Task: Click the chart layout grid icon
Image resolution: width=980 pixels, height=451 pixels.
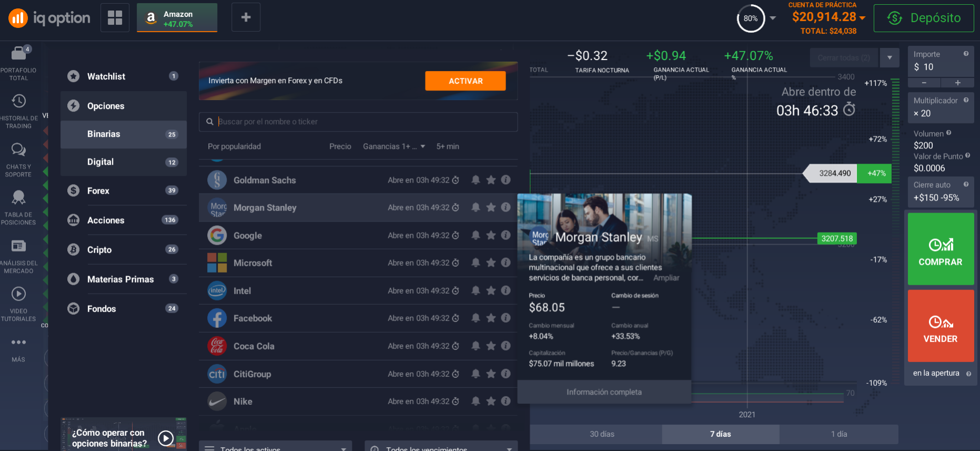Action: click(x=115, y=17)
